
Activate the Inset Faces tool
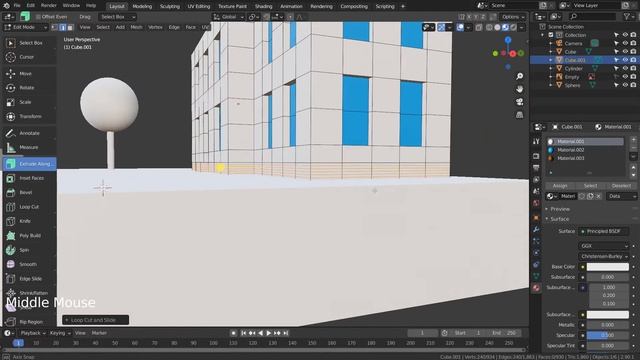(29, 178)
